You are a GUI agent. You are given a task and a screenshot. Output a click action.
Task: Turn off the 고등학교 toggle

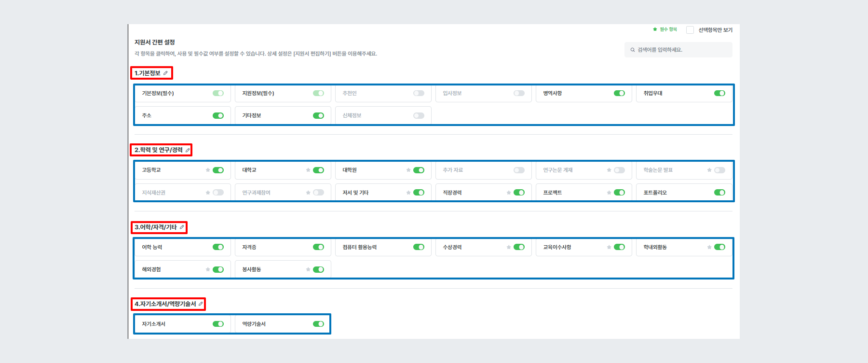[218, 170]
